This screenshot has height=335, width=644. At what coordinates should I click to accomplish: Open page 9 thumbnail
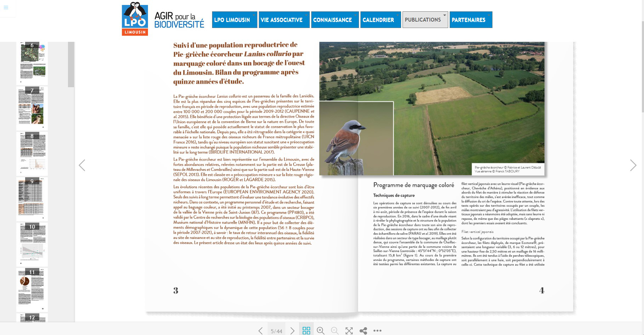[x=32, y=199]
